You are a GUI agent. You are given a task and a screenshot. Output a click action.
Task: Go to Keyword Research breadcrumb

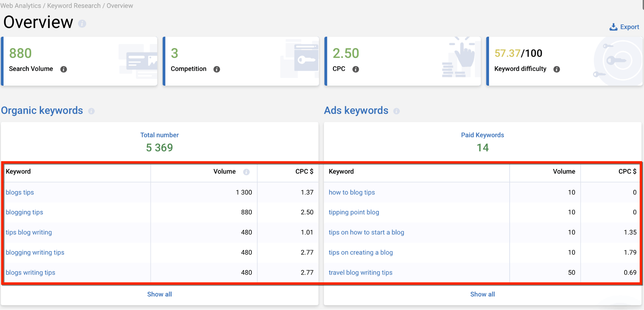(x=74, y=6)
